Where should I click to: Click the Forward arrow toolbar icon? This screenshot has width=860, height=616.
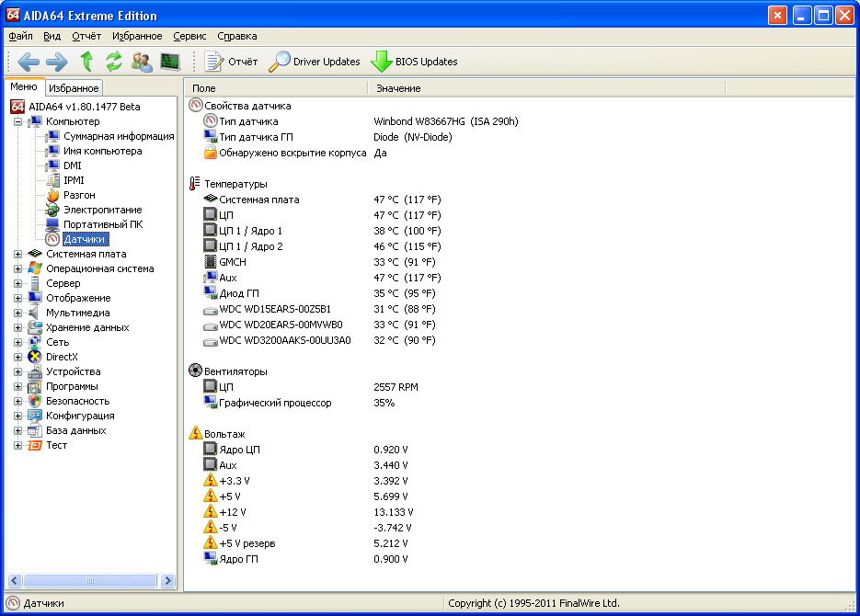[x=57, y=62]
